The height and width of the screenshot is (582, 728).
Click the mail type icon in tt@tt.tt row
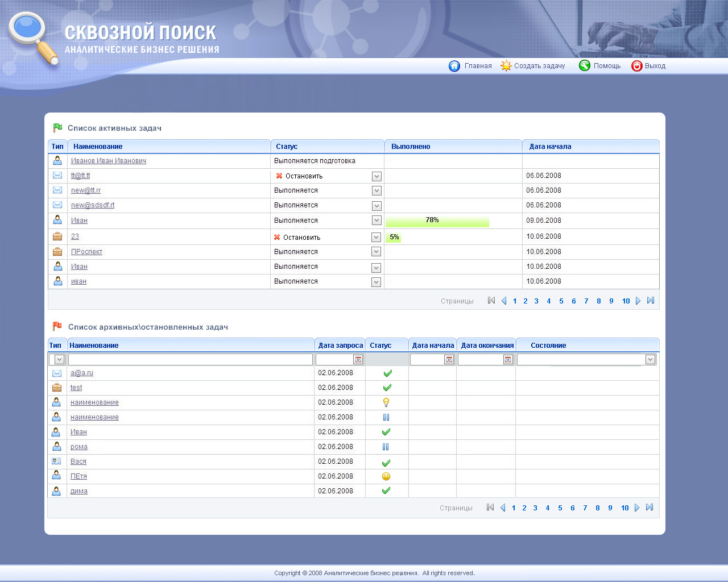[x=57, y=176]
